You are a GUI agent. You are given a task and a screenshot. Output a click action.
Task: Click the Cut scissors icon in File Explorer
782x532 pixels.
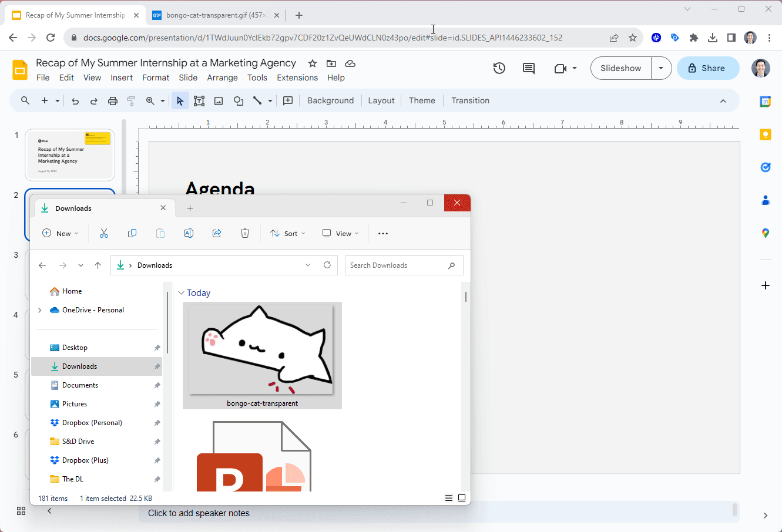(x=104, y=233)
